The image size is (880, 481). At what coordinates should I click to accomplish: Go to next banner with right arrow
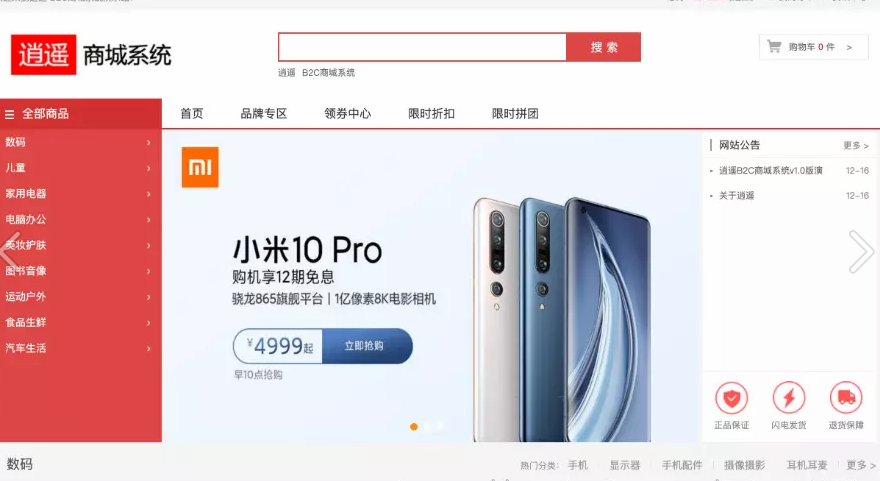coord(861,251)
